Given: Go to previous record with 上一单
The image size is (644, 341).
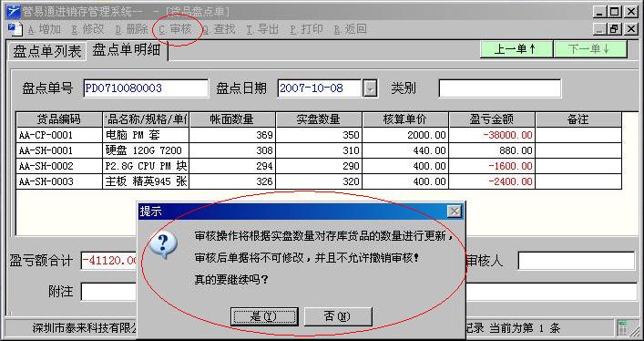Looking at the screenshot, I should (516, 49).
